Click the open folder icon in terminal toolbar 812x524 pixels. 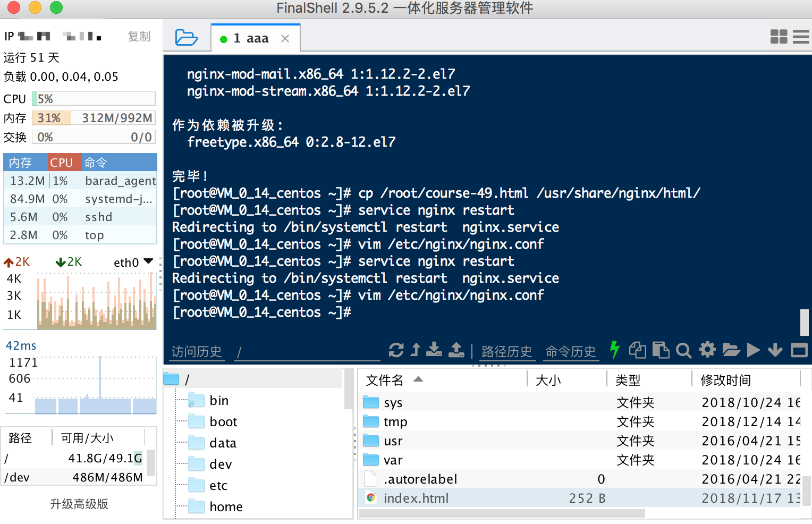pyautogui.click(x=731, y=350)
